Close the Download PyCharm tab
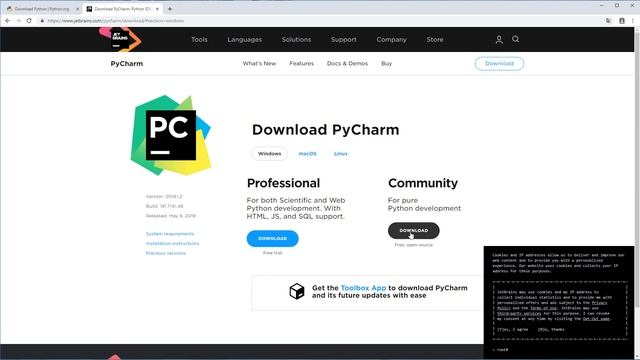This screenshot has width=640, height=360. (157, 9)
